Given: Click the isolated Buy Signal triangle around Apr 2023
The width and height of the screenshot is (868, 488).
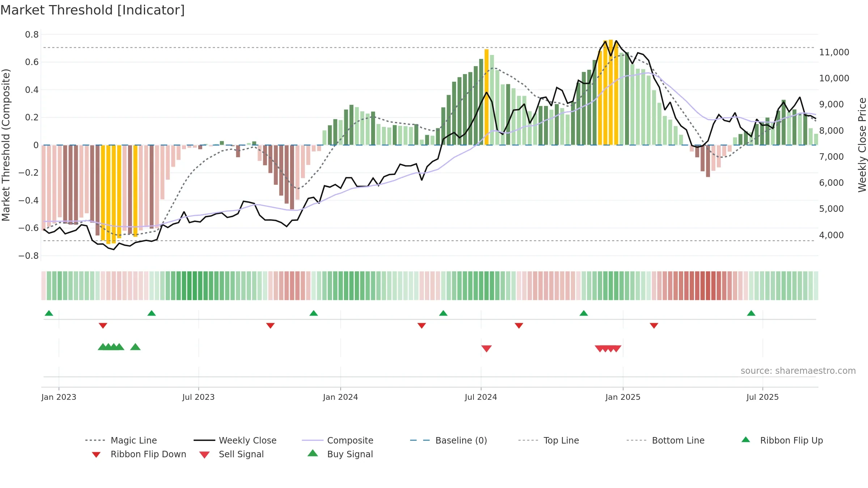Looking at the screenshot, I should [135, 347].
